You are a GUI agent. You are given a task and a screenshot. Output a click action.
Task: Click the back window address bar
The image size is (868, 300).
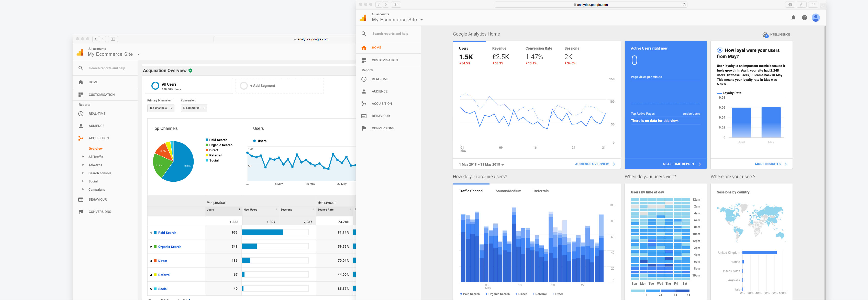click(x=284, y=39)
